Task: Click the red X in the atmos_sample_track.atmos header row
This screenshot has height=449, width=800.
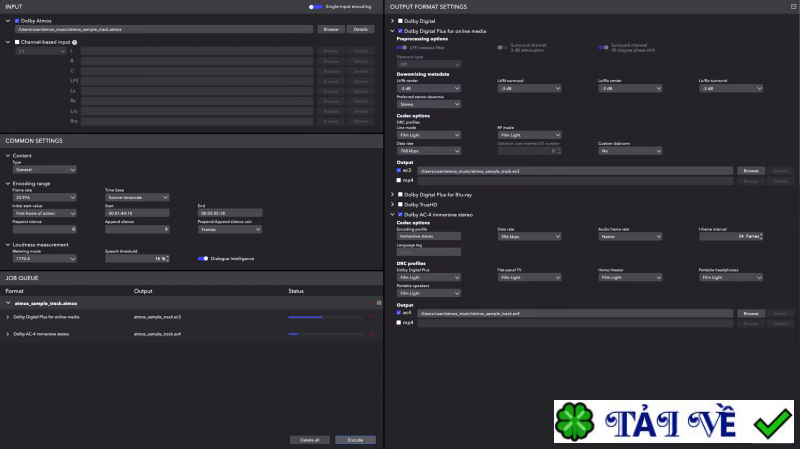Action: [370, 303]
